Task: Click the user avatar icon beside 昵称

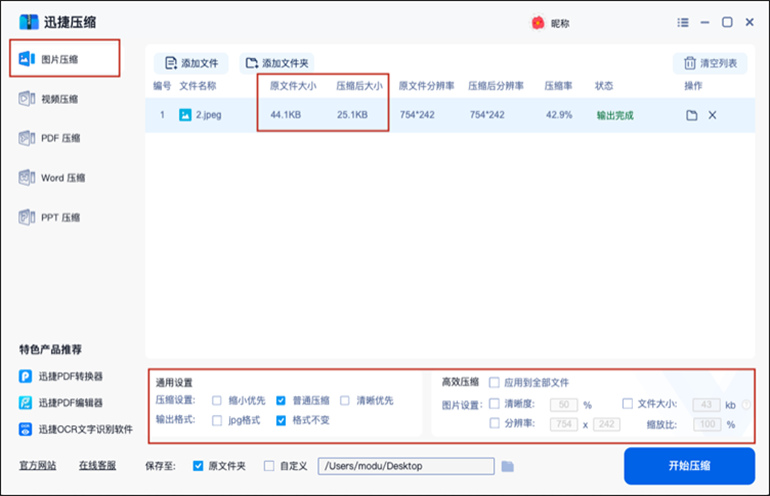Action: [x=538, y=23]
